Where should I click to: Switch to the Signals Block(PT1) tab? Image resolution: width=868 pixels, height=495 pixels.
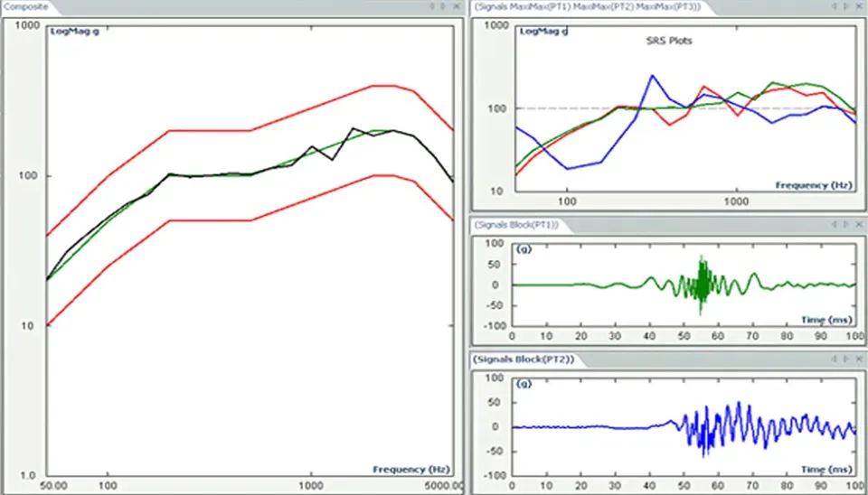[516, 223]
